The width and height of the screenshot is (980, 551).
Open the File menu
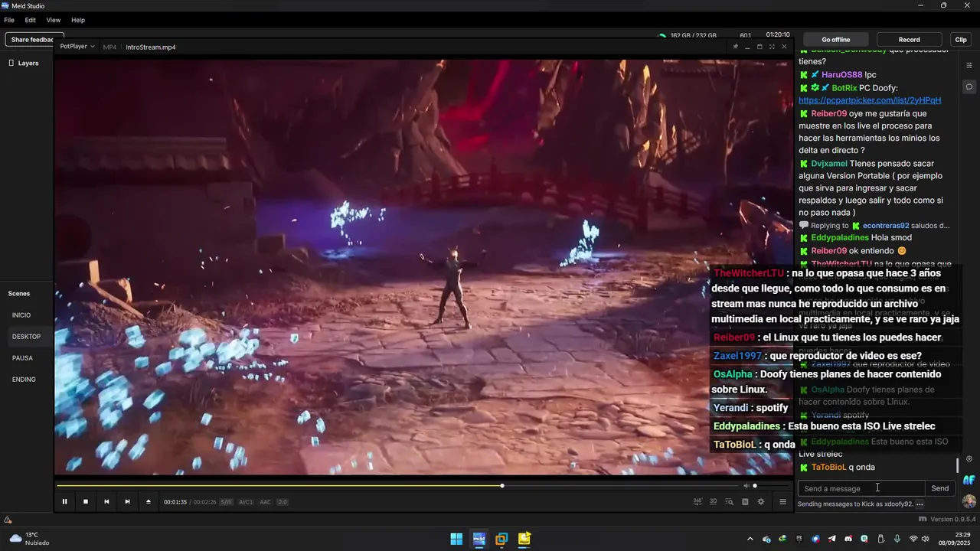pos(9,20)
